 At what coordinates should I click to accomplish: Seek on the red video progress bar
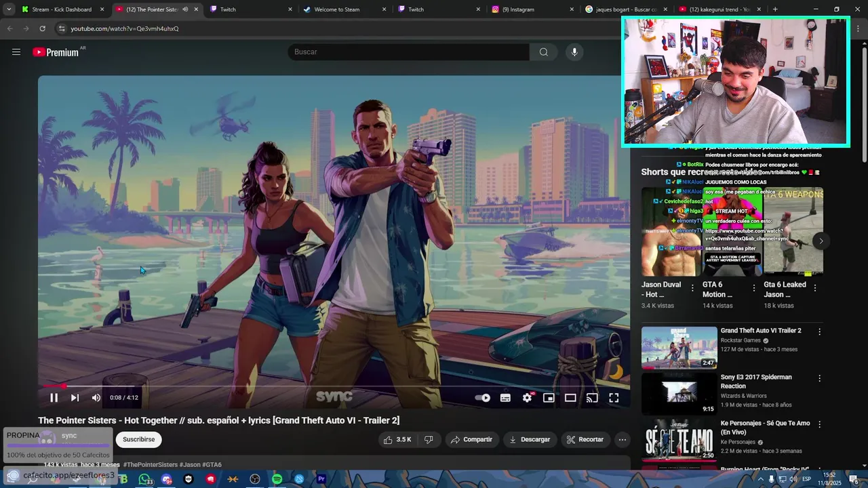334,386
